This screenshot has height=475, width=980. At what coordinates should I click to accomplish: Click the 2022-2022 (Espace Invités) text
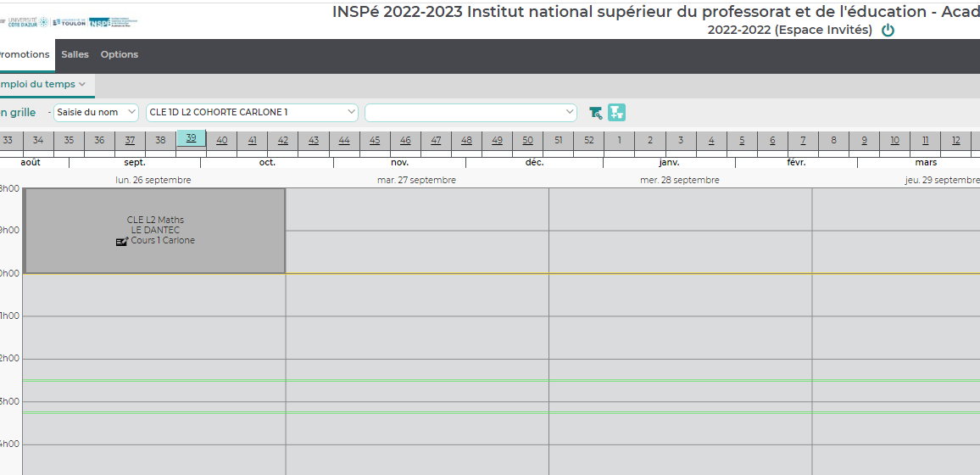tap(790, 30)
